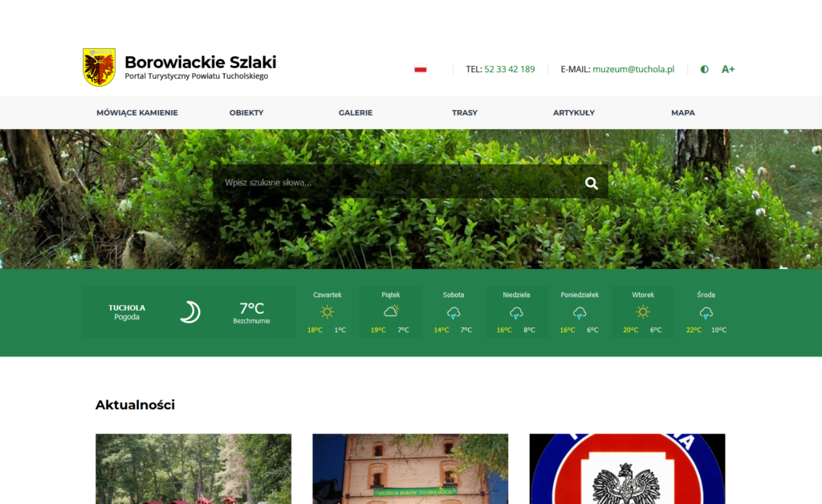The width and height of the screenshot is (822, 504).
Task: Open the Artykuły menu item
Action: 574,112
